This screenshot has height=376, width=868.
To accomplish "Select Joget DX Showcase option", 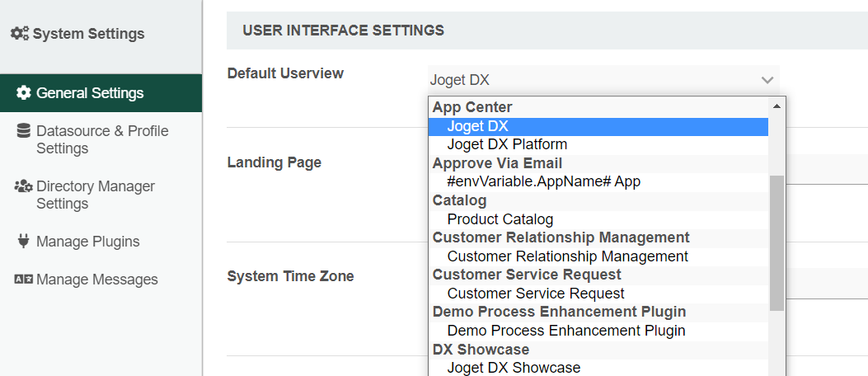I will 514,368.
